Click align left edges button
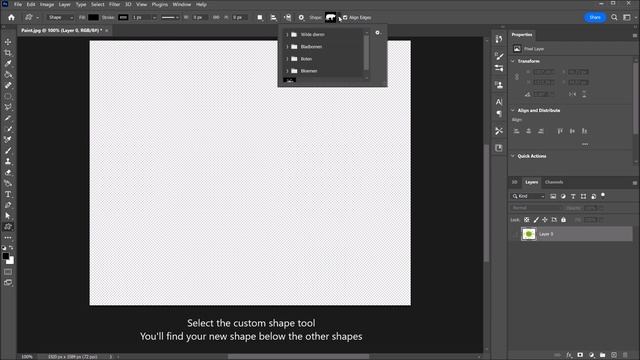 tap(516, 131)
